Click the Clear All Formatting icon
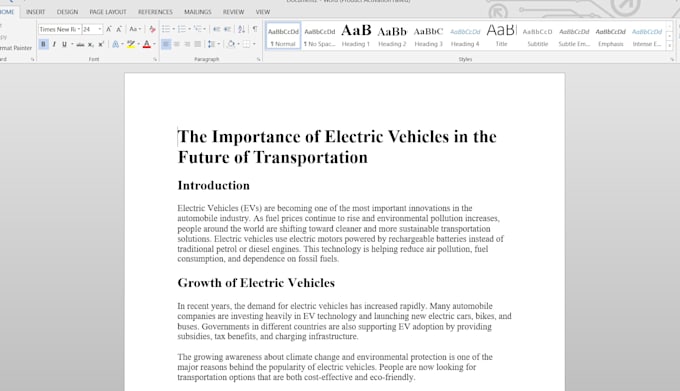 pyautogui.click(x=152, y=29)
